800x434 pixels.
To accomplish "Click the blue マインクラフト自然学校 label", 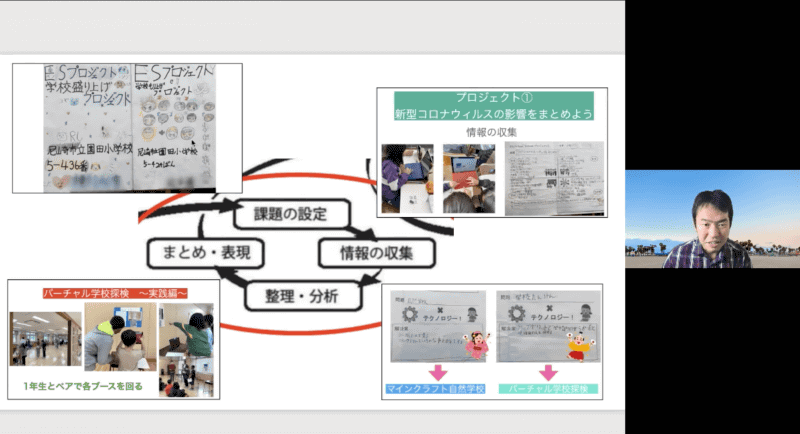I will pos(436,389).
